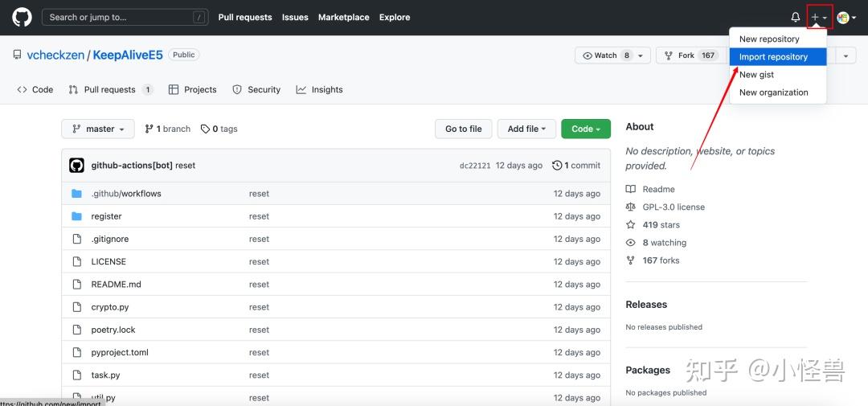Open the Watch dropdown arrow
The image size is (868, 406).
click(x=641, y=55)
